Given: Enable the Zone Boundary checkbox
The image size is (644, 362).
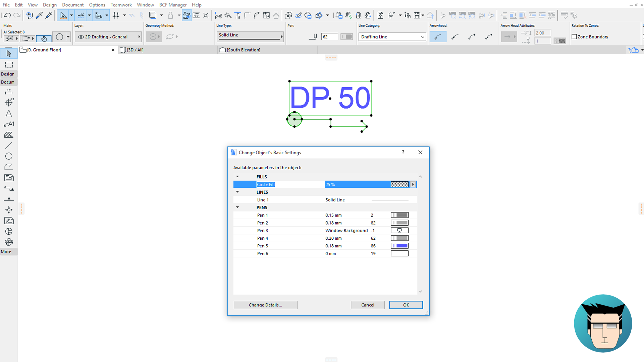Looking at the screenshot, I should point(574,37).
